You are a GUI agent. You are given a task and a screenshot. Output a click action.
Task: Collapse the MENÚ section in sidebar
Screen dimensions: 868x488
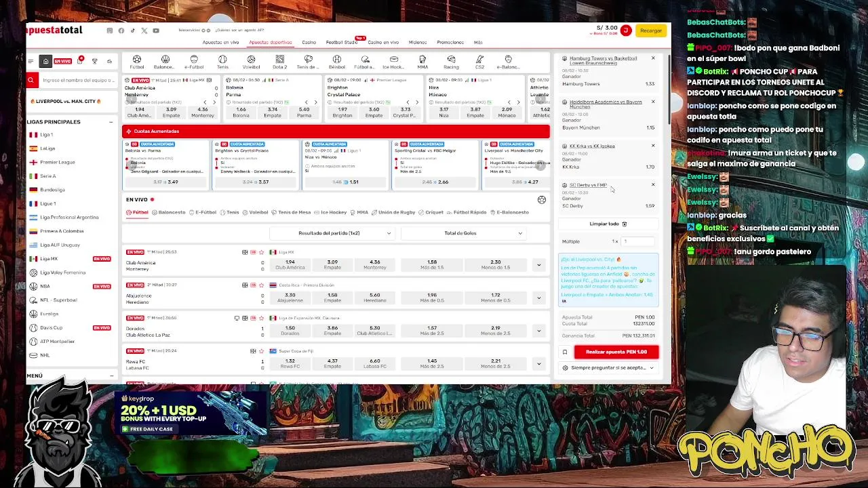[x=111, y=375]
